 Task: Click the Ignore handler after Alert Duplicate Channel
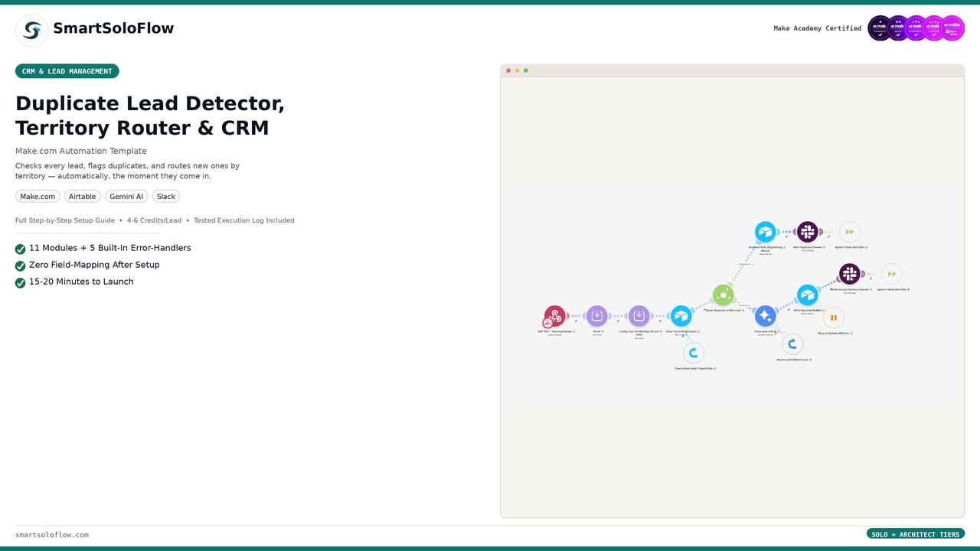tap(850, 232)
